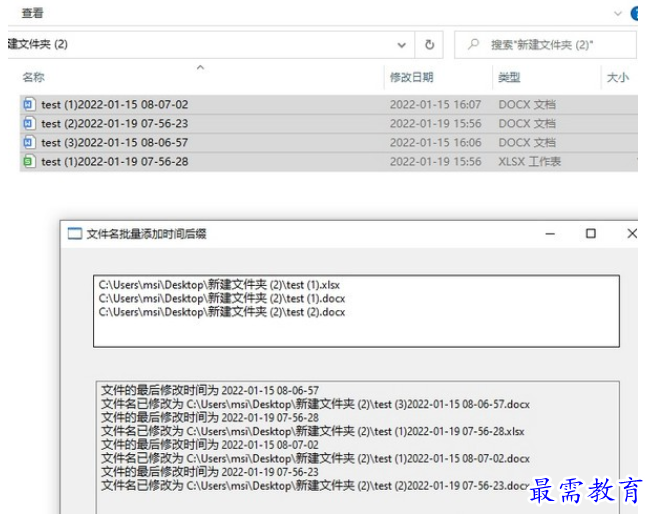The width and height of the screenshot is (651, 522).
Task: Click the Word icon of test (2)2022-01-19 file
Action: tap(28, 123)
